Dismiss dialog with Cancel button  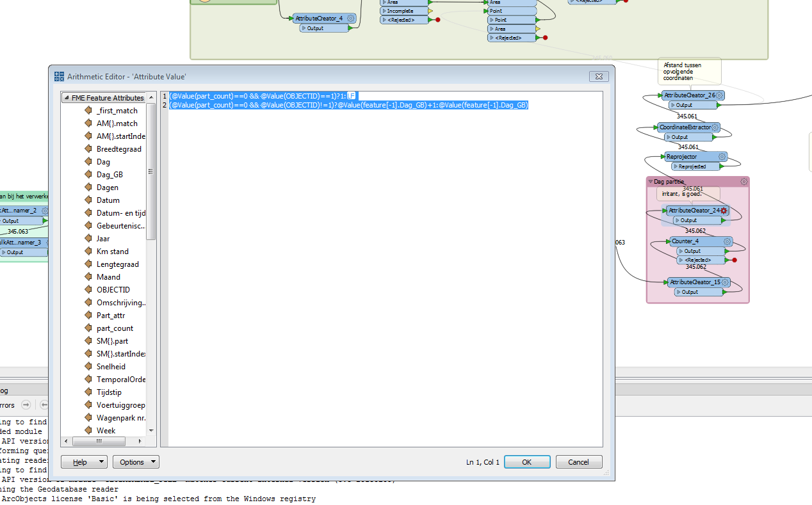point(578,462)
